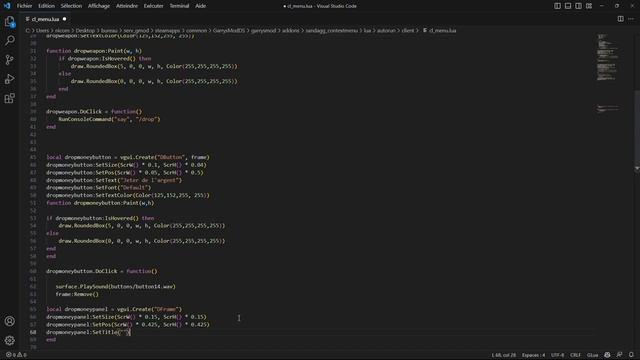Image resolution: width=640 pixels, height=360 pixels.
Task: Open the Exécuter menu
Action: (153, 6)
